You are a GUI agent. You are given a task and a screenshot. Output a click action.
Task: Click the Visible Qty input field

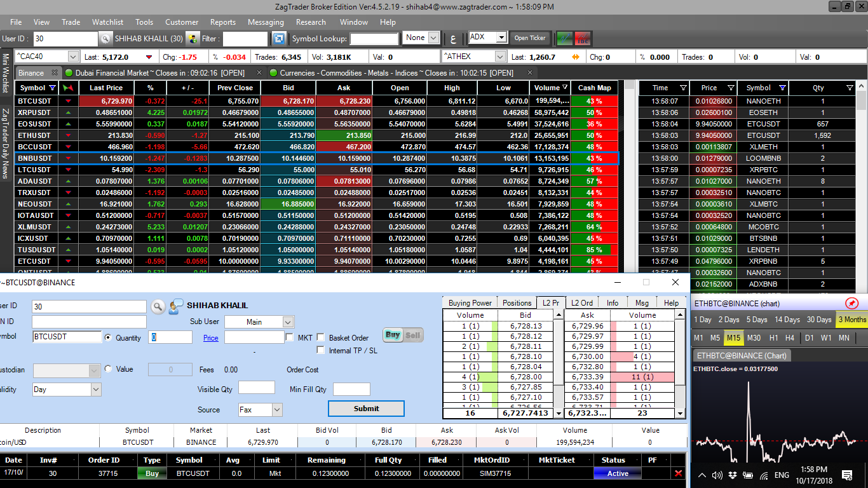(257, 388)
